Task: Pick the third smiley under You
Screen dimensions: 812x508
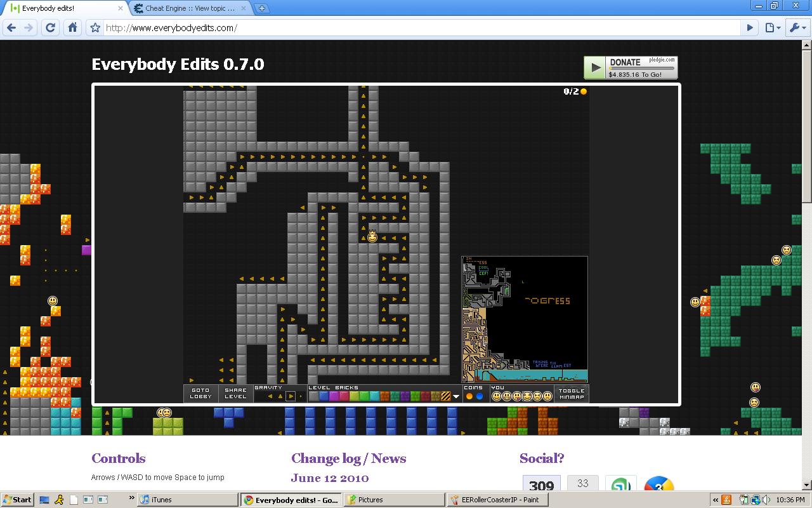Action: tap(516, 396)
